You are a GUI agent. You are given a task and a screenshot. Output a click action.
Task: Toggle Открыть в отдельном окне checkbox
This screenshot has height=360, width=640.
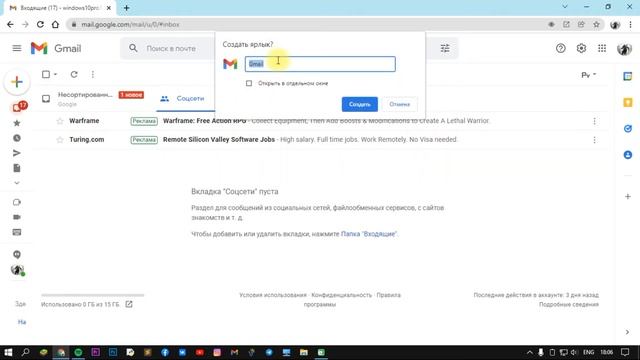(x=249, y=83)
